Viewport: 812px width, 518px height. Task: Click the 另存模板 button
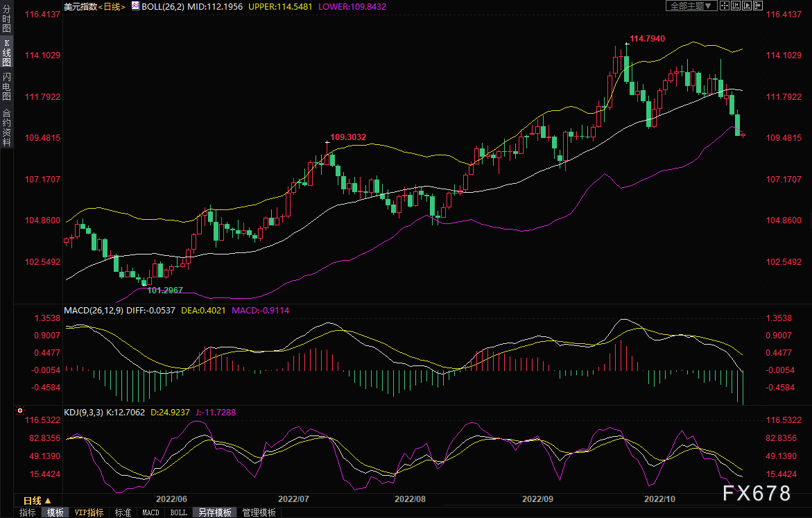[x=215, y=512]
